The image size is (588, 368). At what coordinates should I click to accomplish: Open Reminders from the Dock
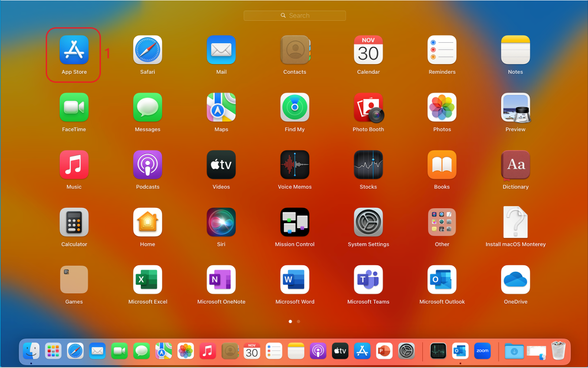[274, 351]
